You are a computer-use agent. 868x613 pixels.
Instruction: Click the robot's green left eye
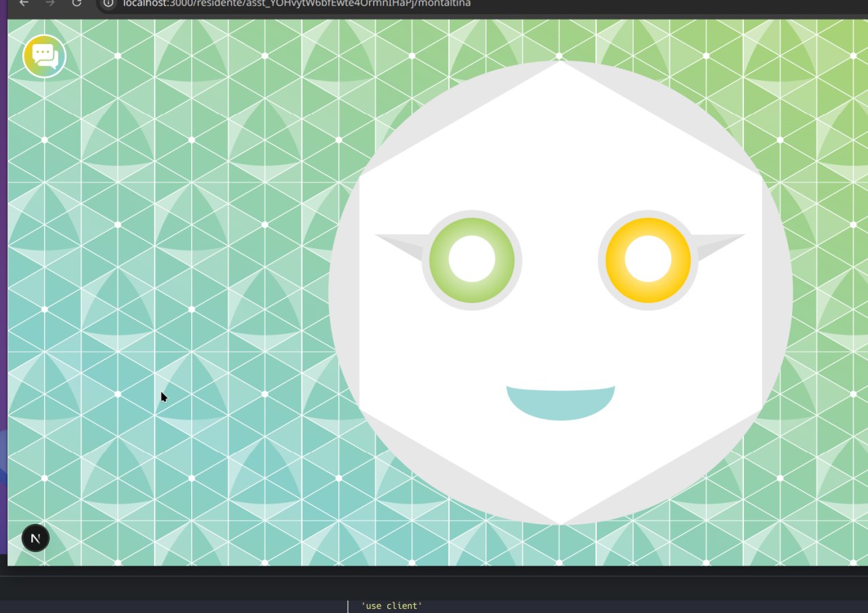coord(472,260)
